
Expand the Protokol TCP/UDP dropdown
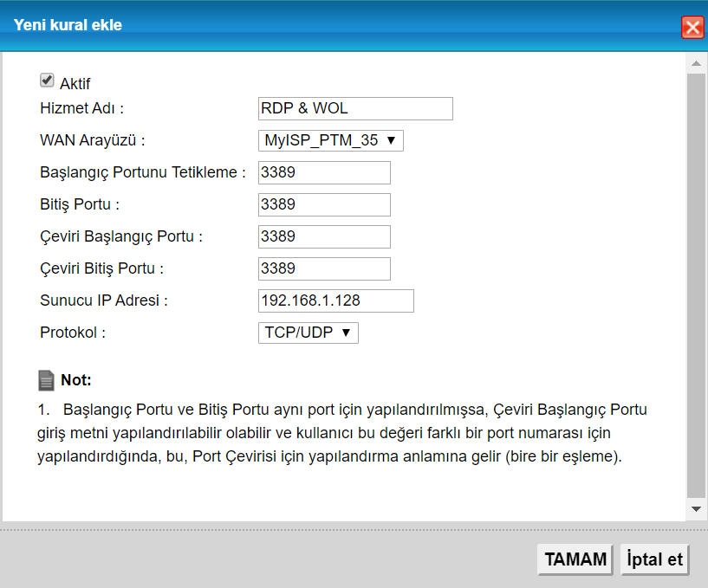[x=309, y=333]
